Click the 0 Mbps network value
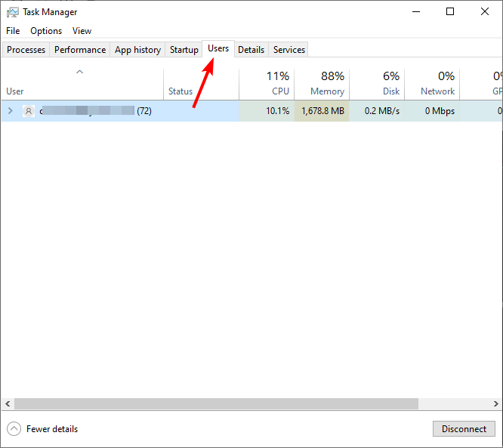This screenshot has height=448, width=503. [x=440, y=111]
